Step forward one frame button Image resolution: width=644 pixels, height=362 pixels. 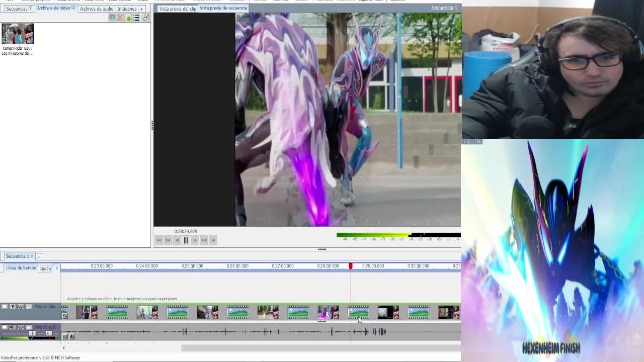195,240
